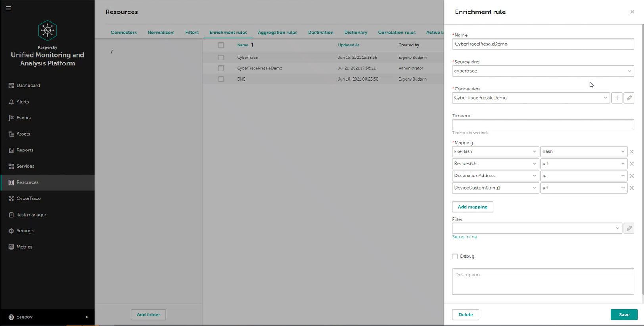This screenshot has width=644, height=326.
Task: Open the hash type dropdown
Action: 584,151
